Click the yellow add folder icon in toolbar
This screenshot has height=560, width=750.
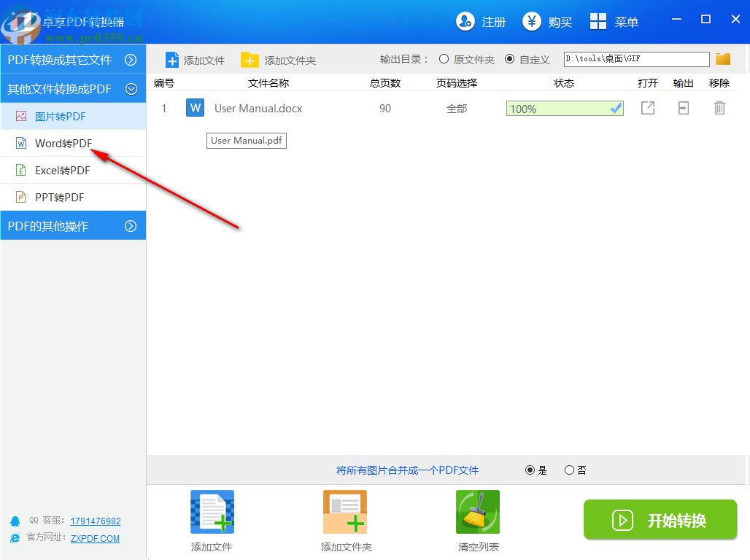click(250, 61)
